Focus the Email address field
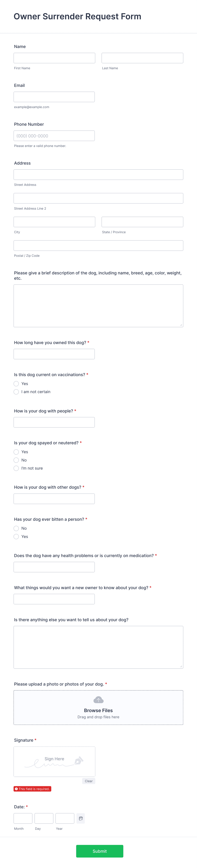Image resolution: width=197 pixels, height=868 pixels. pyautogui.click(x=54, y=97)
